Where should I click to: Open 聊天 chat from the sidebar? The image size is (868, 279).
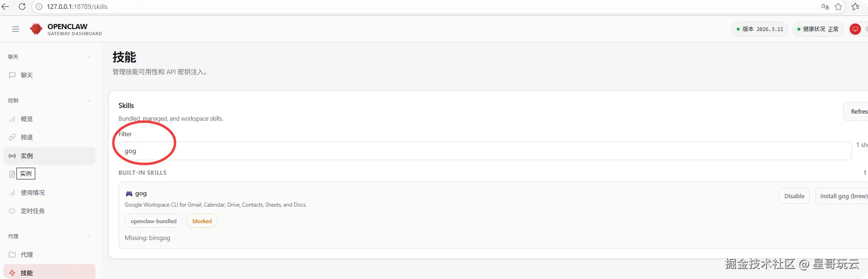(x=27, y=75)
